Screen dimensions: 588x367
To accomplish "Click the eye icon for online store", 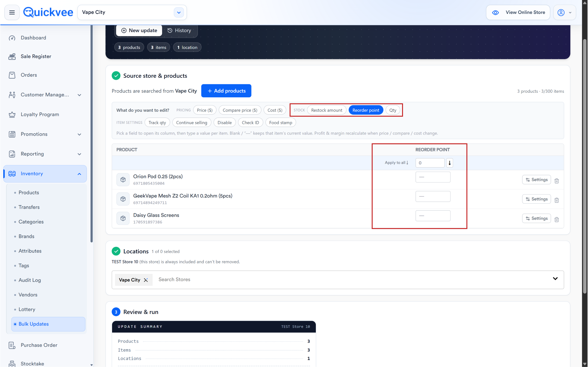I will [x=495, y=12].
